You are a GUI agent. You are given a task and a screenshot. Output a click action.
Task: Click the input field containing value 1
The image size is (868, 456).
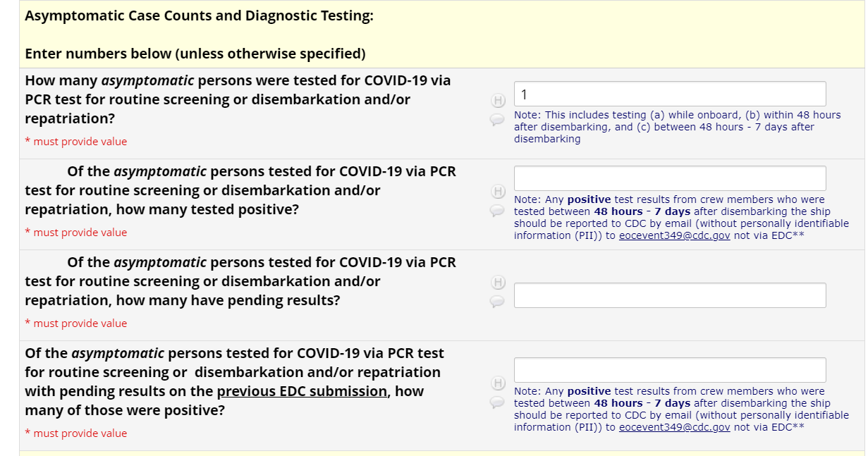(669, 94)
